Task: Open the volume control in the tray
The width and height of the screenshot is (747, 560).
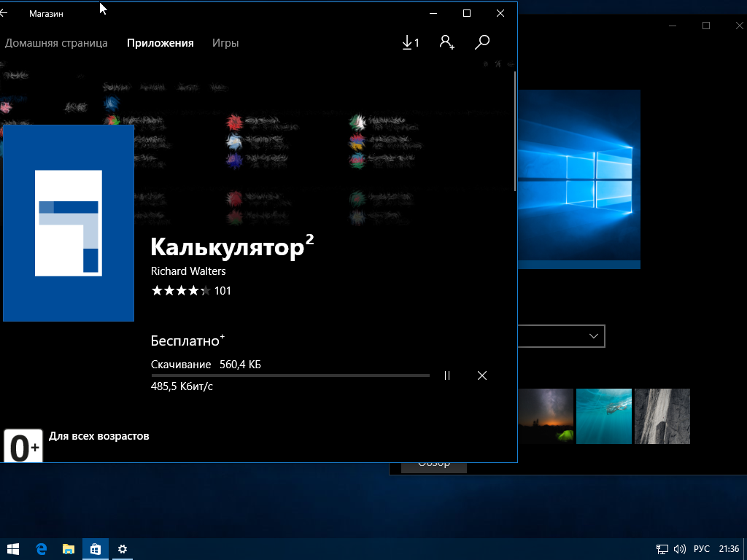Action: tap(680, 549)
